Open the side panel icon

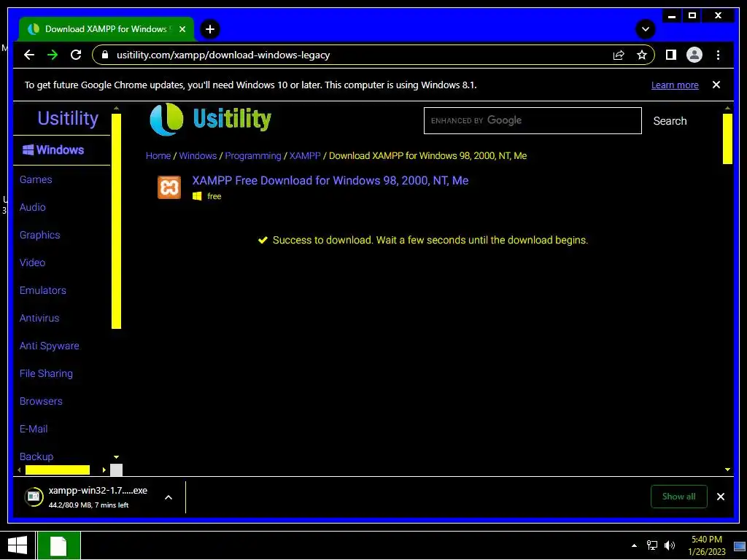(671, 55)
